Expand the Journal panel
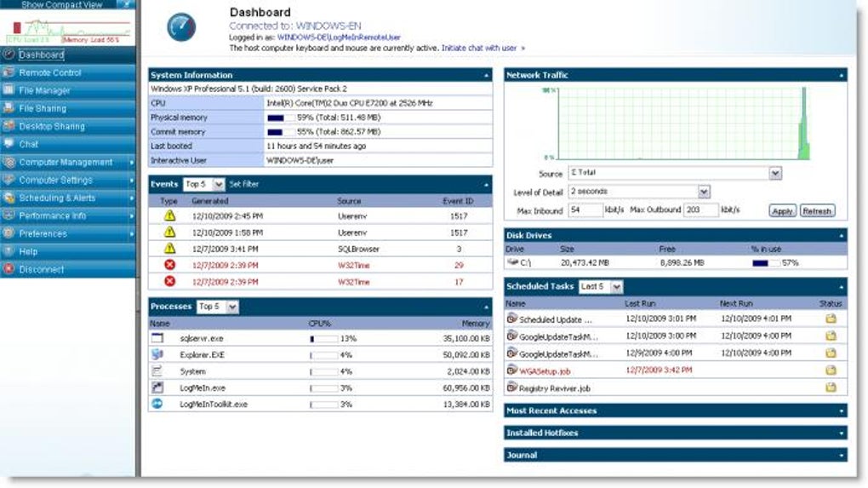 [x=842, y=456]
